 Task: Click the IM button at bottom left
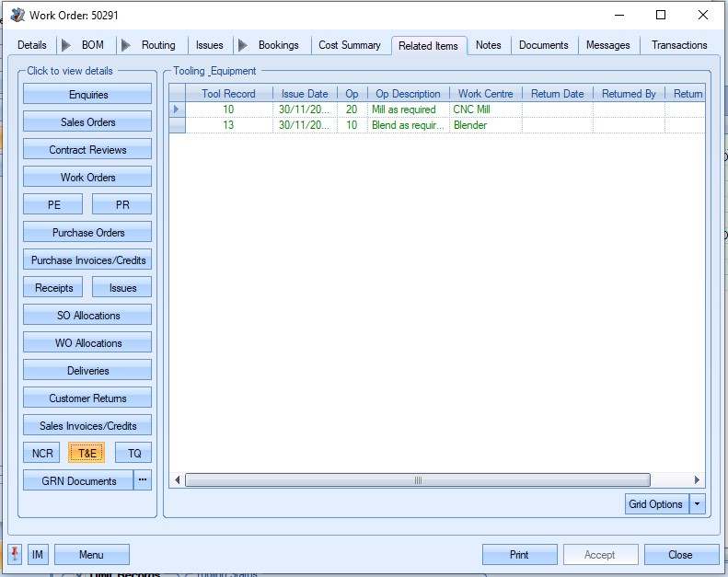(x=38, y=554)
